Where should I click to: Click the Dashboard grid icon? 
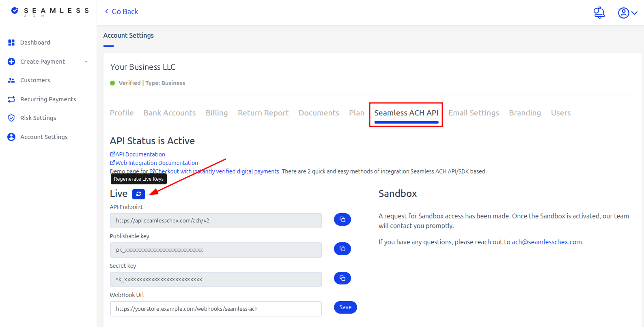point(11,43)
